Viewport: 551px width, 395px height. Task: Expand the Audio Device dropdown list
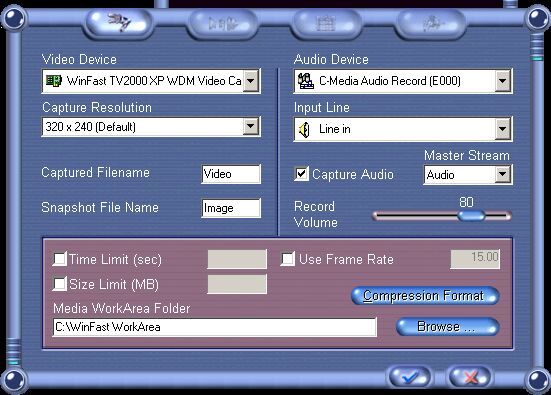(503, 81)
